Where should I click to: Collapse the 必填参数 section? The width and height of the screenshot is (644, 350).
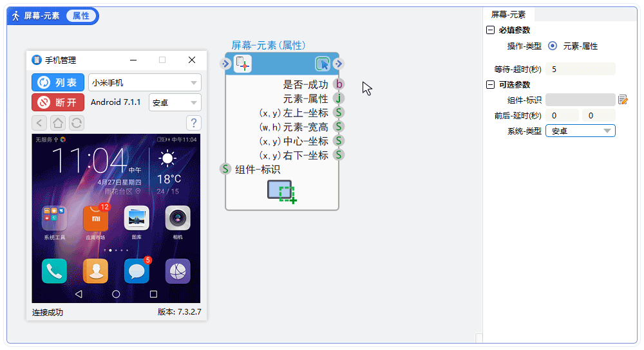490,30
